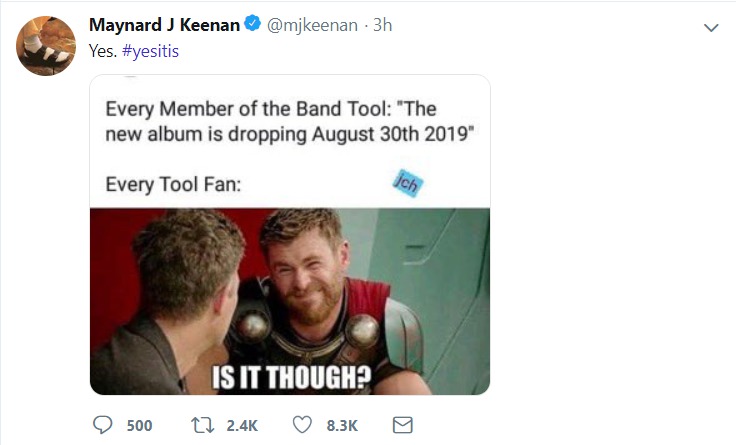The width and height of the screenshot is (736, 445).
Task: Click the 2.4K retweets count
Action: click(242, 426)
